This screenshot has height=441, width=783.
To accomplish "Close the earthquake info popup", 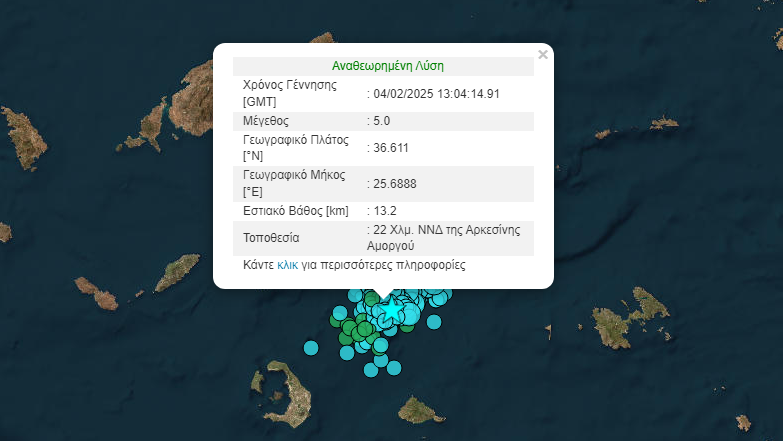I will [543, 55].
